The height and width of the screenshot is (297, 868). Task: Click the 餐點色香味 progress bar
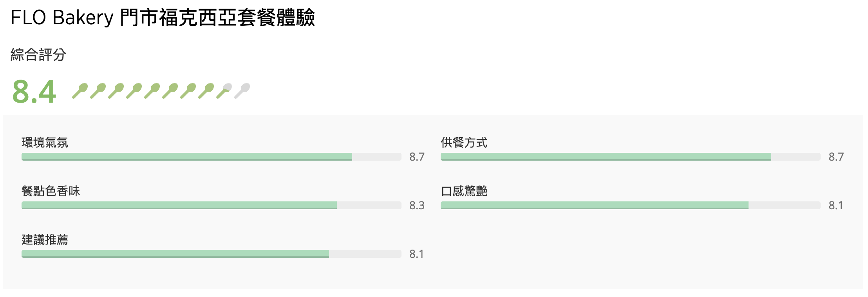(x=212, y=205)
